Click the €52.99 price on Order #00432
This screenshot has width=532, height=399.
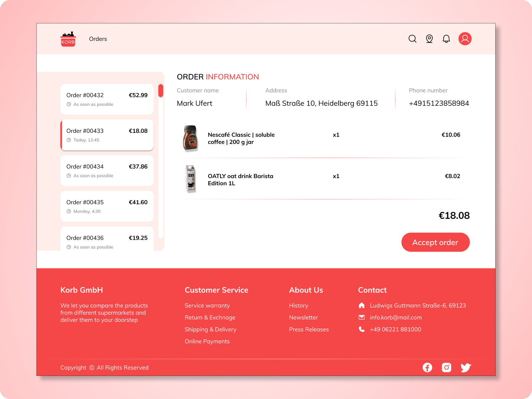coord(138,95)
